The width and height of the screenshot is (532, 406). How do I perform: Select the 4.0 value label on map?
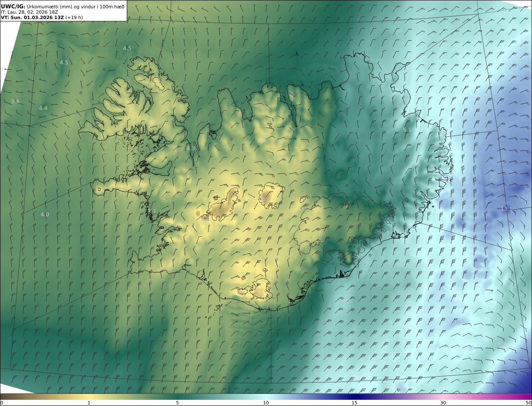coord(44,215)
